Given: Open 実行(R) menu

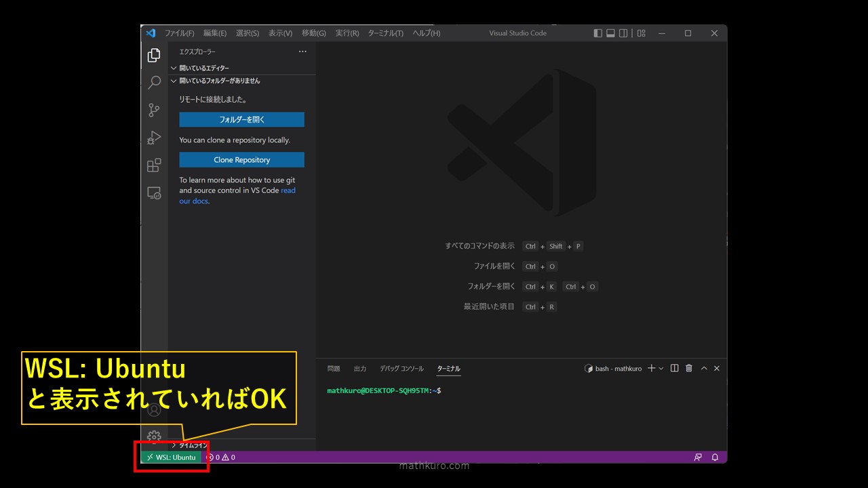Looking at the screenshot, I should (x=347, y=33).
